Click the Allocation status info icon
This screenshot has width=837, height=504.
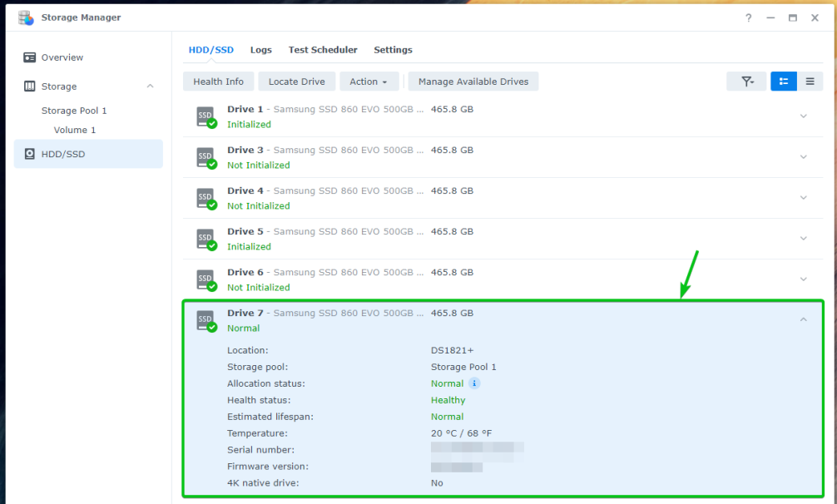474,383
